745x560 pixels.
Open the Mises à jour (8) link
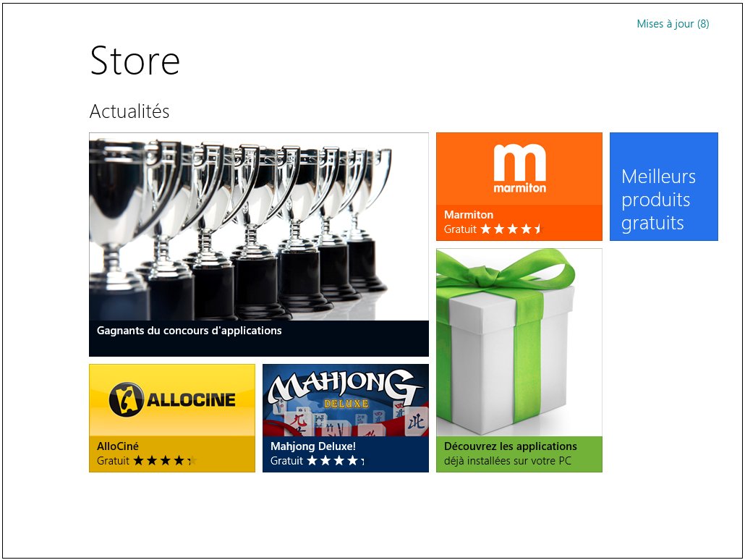point(673,24)
